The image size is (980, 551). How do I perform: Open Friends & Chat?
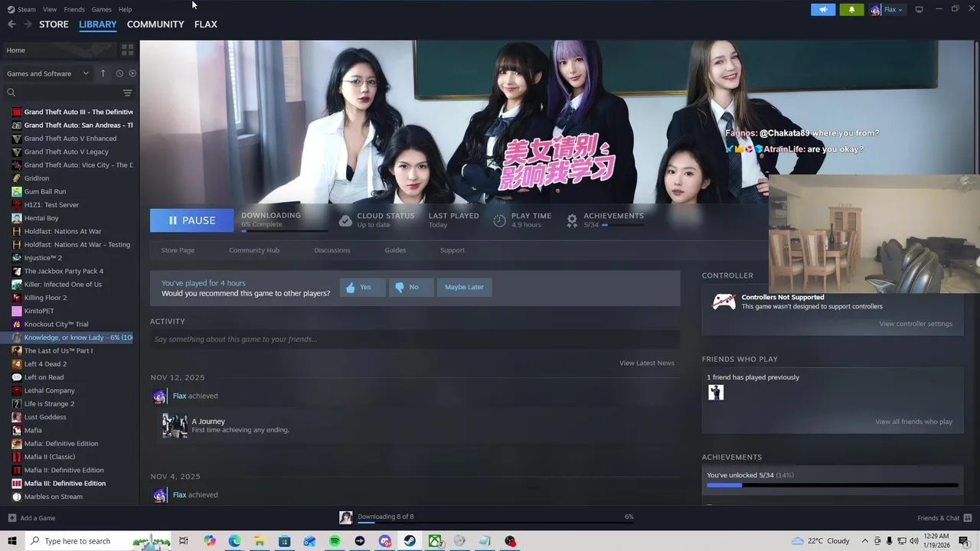945,518
